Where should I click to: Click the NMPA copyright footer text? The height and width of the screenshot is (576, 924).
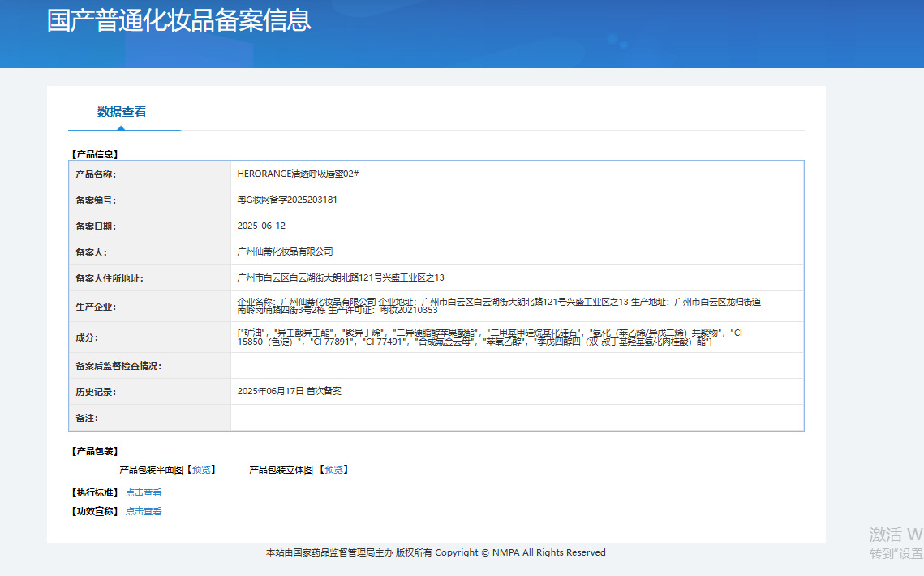click(x=436, y=552)
